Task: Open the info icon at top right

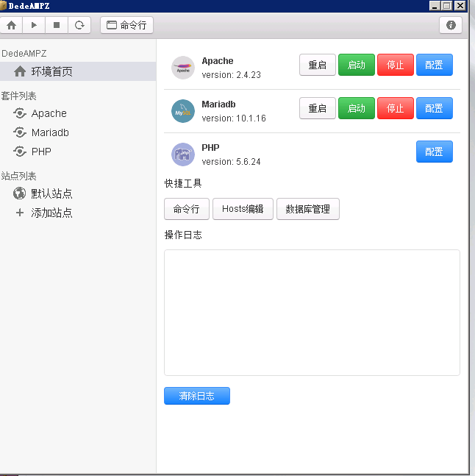Action: tap(451, 25)
